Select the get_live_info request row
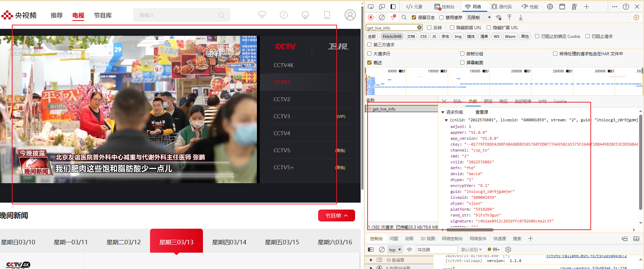Image resolution: width=644 pixels, height=269 pixels. (x=401, y=109)
